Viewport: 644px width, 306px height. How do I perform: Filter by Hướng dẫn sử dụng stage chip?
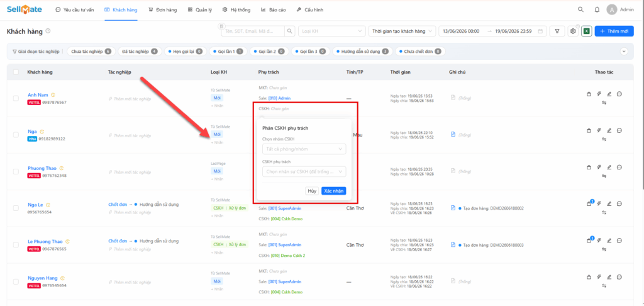(x=362, y=52)
